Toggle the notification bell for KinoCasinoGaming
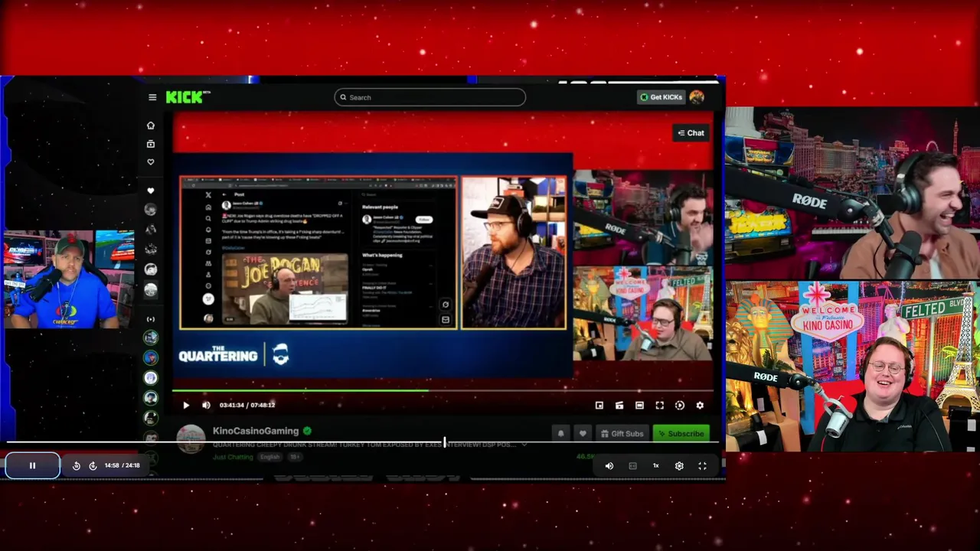 [560, 434]
